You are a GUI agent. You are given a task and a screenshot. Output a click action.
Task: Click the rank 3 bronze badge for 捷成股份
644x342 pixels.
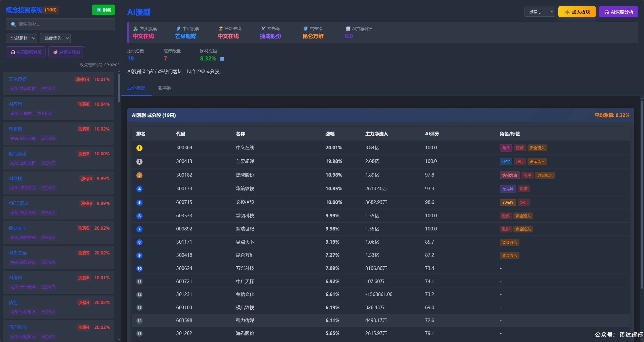139,175
